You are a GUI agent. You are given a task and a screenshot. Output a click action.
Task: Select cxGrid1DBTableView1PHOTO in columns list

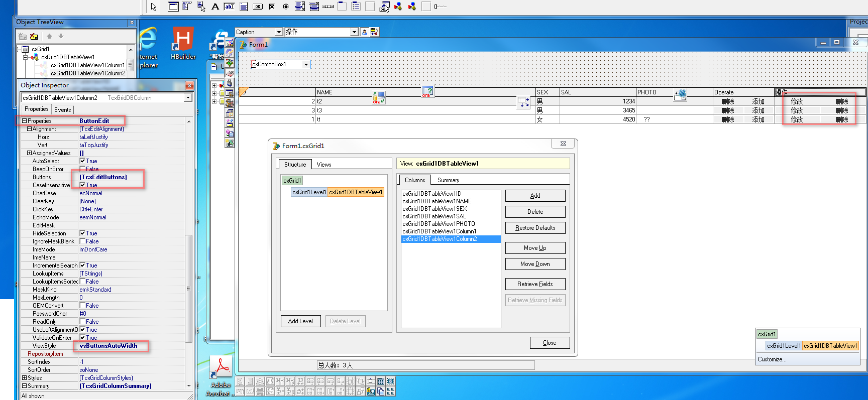[439, 224]
